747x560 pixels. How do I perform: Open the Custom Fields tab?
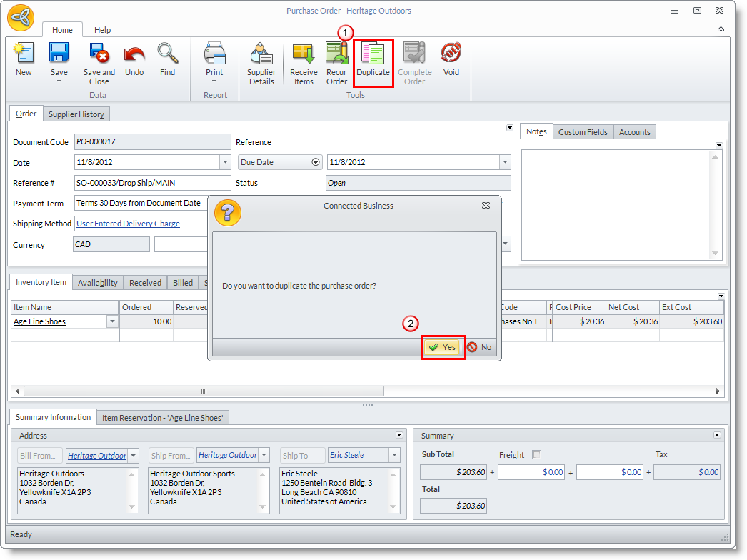583,132
